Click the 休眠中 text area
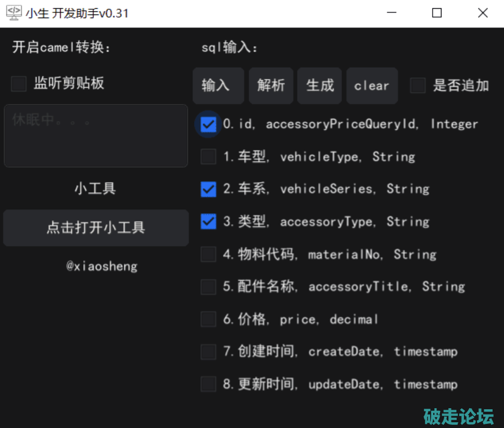504x428 pixels. click(96, 136)
